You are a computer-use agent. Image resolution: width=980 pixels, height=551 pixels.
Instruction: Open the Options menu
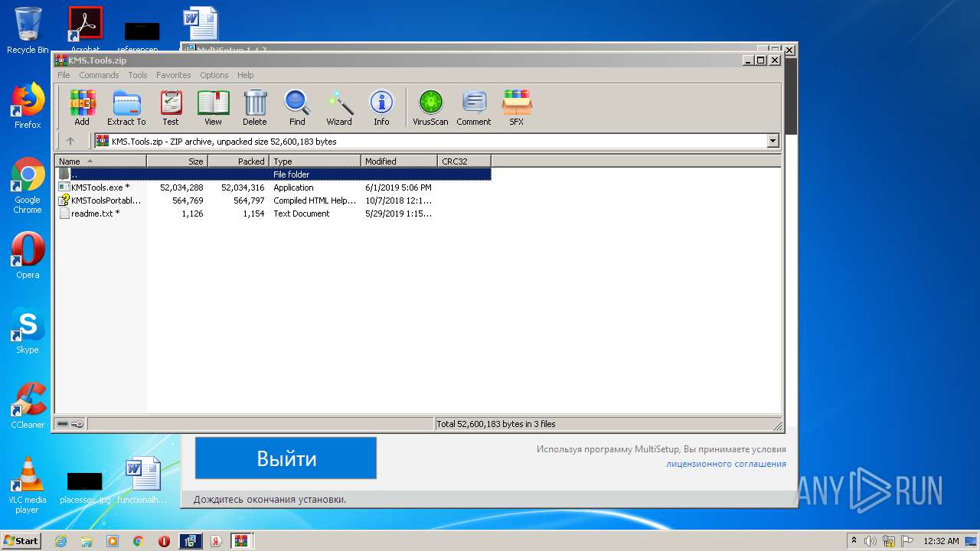[214, 75]
